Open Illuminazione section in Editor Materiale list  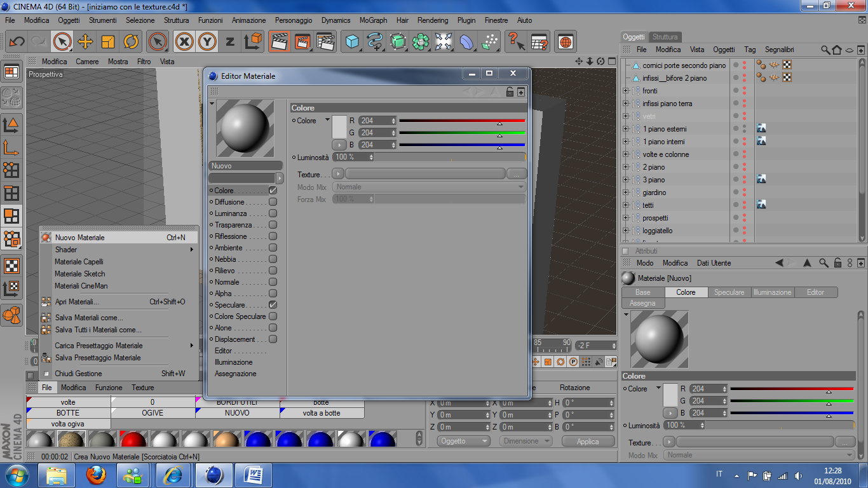point(233,362)
